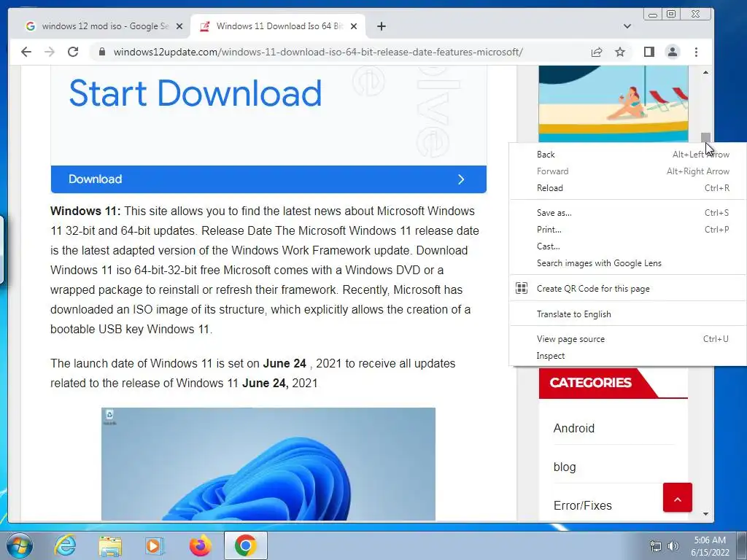Image resolution: width=747 pixels, height=560 pixels.
Task: Launch Internet Explorer from taskbar
Action: pyautogui.click(x=65, y=545)
